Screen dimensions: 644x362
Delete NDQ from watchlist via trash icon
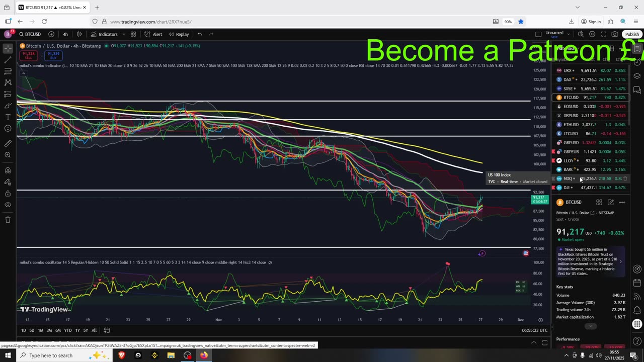tap(625, 178)
